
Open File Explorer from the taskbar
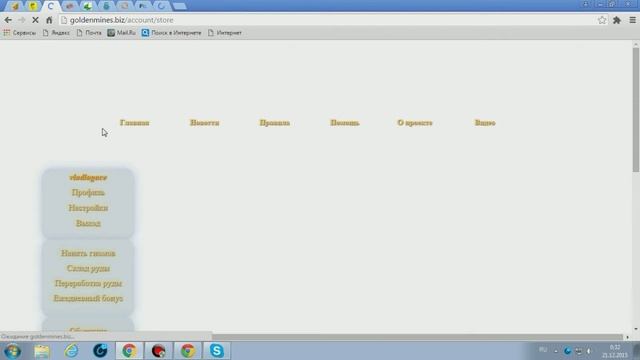(42, 351)
